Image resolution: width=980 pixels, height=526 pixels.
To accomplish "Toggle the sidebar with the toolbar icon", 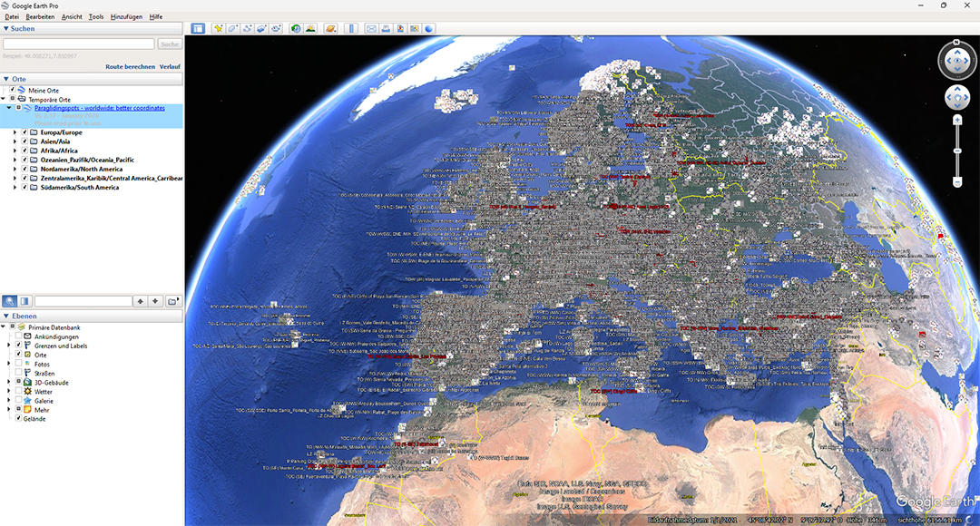I will [x=198, y=28].
